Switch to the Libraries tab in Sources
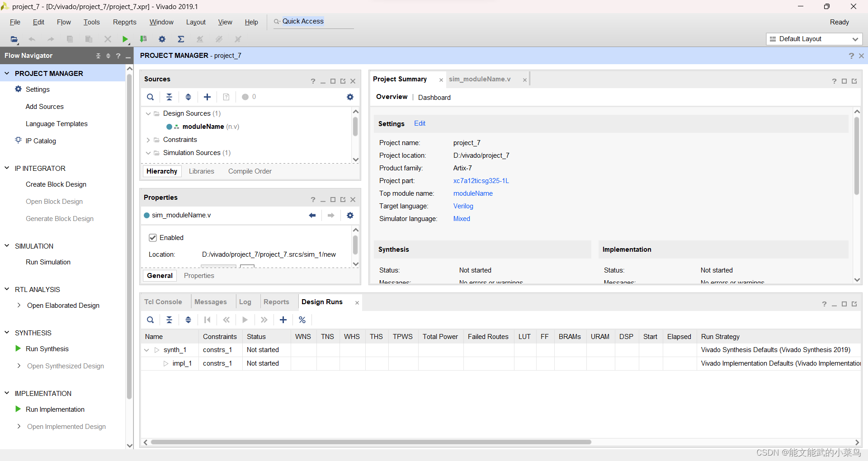Viewport: 868px width, 461px height. click(202, 171)
